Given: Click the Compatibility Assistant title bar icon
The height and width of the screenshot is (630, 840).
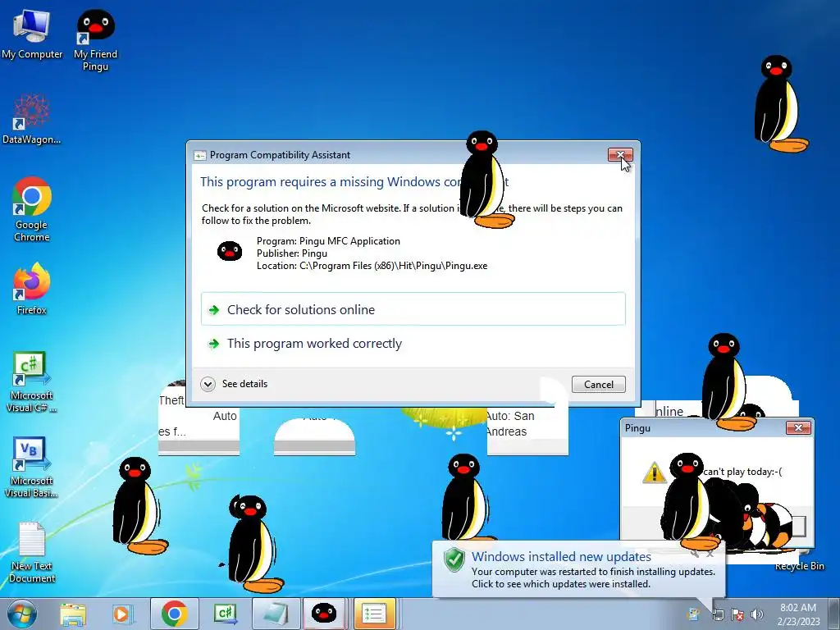Looking at the screenshot, I should pos(200,155).
